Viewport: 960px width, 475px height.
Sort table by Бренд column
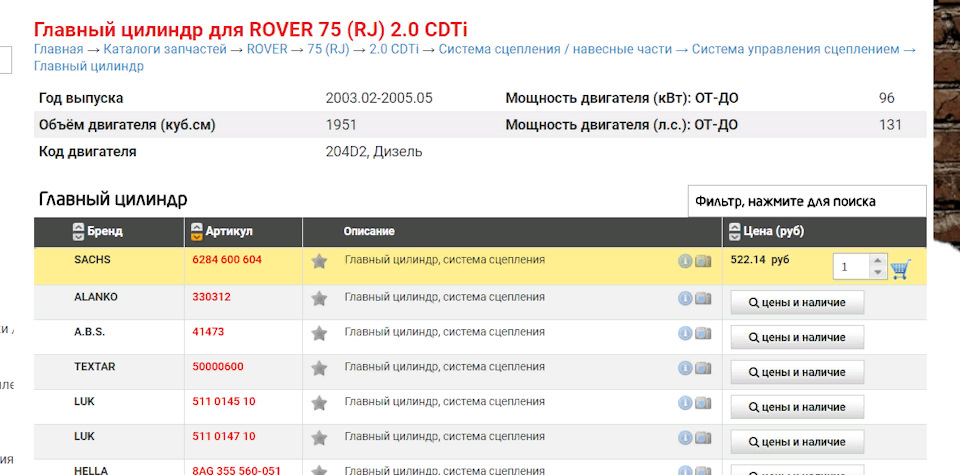click(x=78, y=231)
